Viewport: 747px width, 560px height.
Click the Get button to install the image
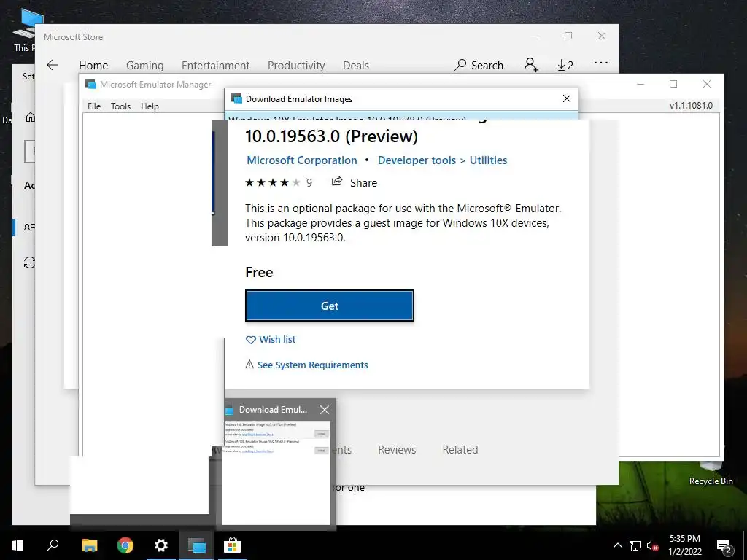pos(329,306)
